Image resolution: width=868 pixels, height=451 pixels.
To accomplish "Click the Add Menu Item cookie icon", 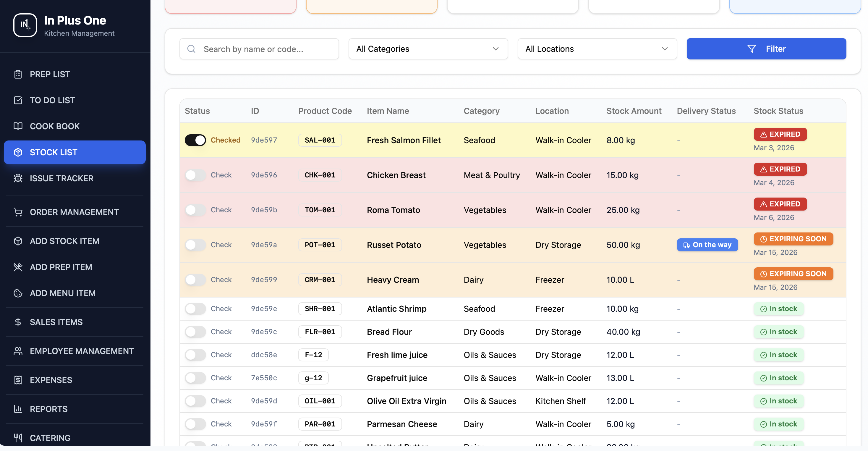I will [x=18, y=293].
